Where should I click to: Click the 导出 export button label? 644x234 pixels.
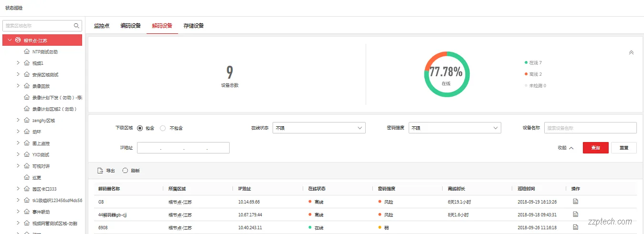(110, 171)
